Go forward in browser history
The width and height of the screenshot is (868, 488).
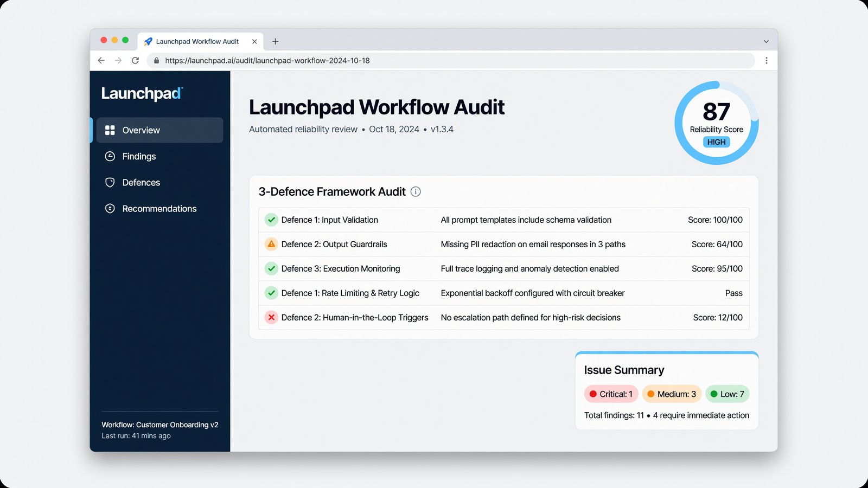pyautogui.click(x=118, y=60)
